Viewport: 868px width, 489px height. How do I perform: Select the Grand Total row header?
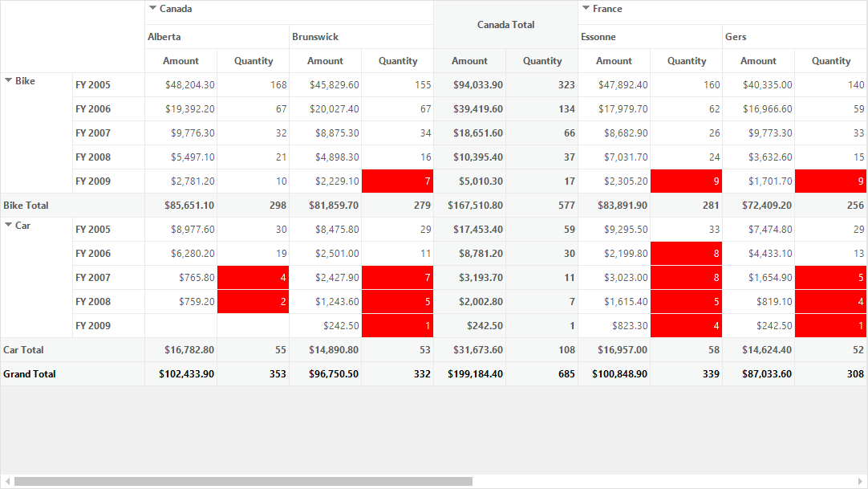coord(72,374)
